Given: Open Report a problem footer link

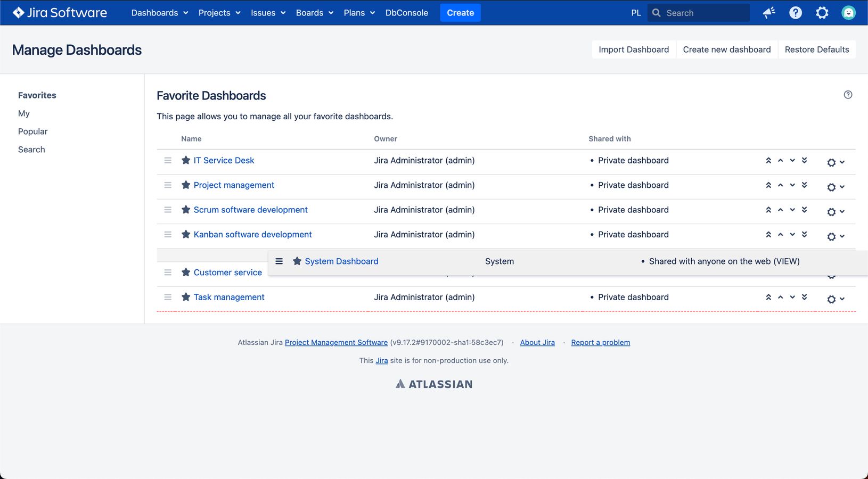Looking at the screenshot, I should click(601, 342).
